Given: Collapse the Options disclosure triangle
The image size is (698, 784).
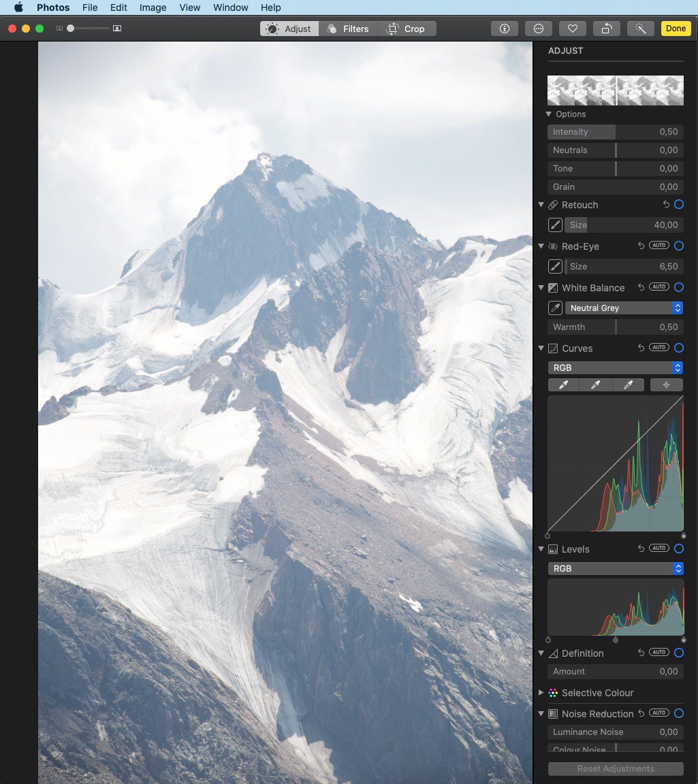Looking at the screenshot, I should click(548, 114).
